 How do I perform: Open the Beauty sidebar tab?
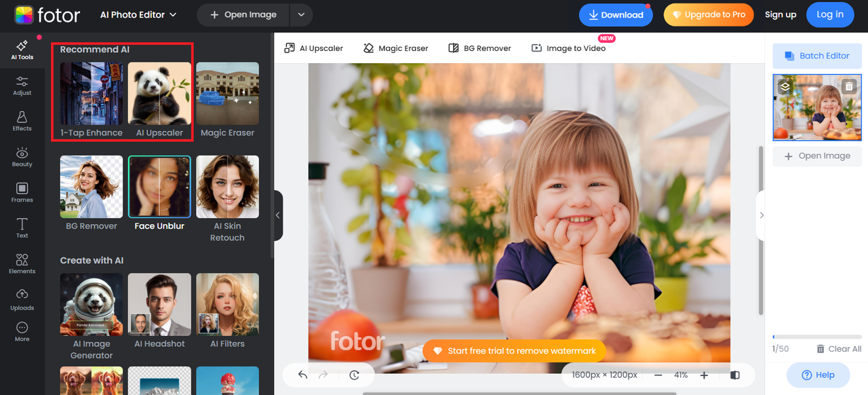tap(22, 157)
